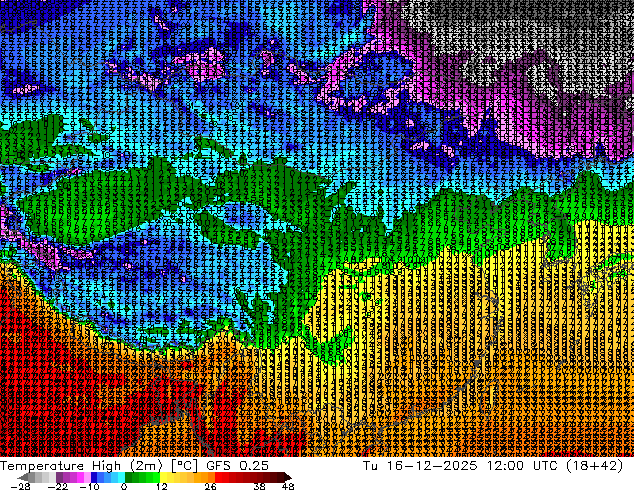Screen dimensions: 634x490
Task: Click the '26' legend value
Action: (210, 486)
